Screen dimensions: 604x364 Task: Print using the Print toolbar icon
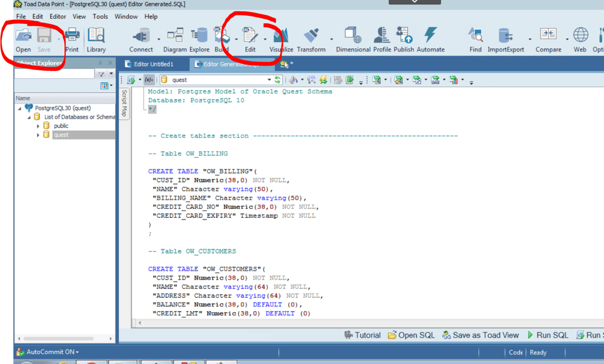point(72,40)
